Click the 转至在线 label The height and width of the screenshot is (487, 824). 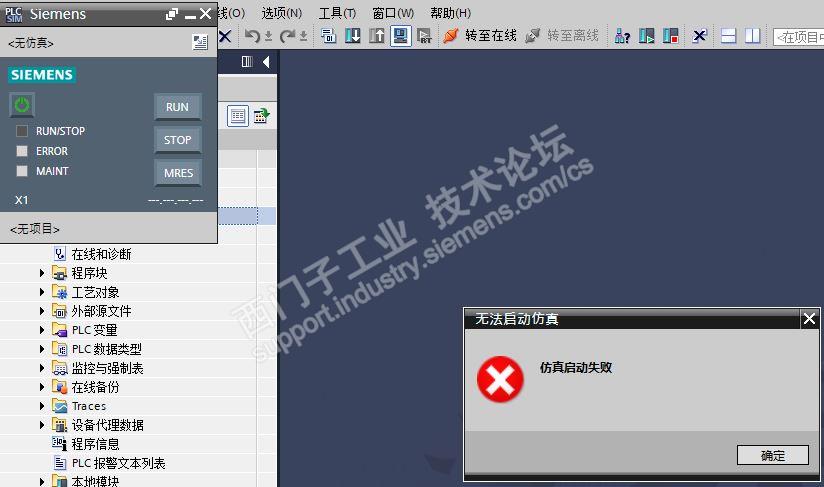[491, 36]
